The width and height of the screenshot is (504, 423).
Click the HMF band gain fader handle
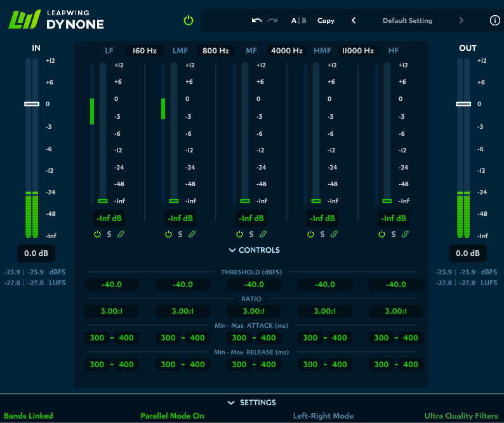(x=316, y=201)
